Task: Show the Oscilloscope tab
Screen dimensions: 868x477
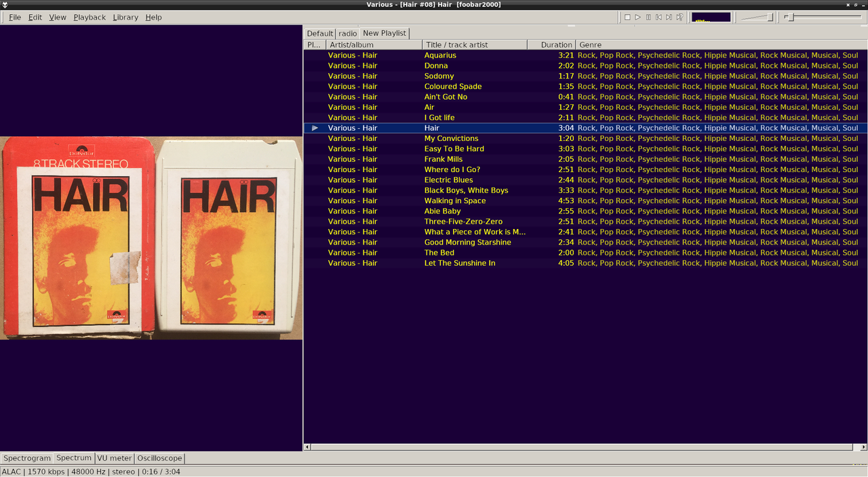Action: pos(159,458)
